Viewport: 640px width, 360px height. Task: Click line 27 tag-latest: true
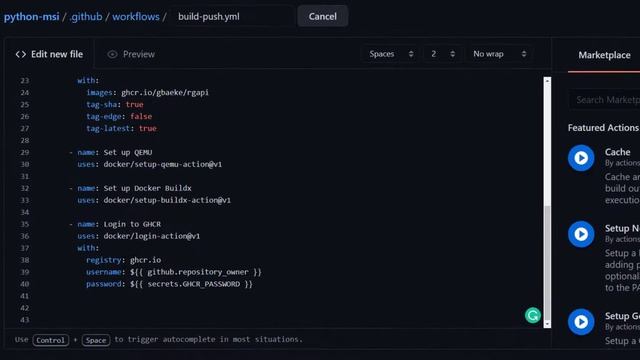pyautogui.click(x=121, y=128)
